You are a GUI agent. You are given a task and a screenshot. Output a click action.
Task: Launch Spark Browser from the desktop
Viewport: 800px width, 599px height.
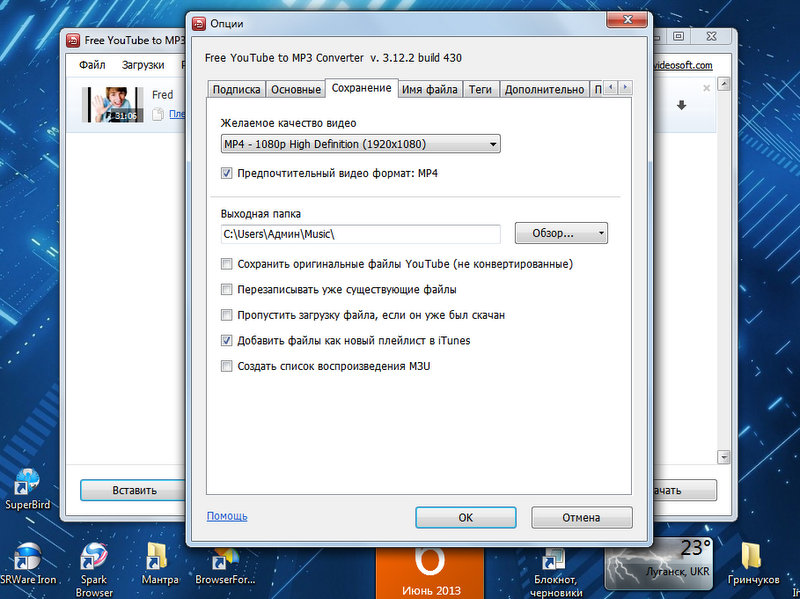pyautogui.click(x=94, y=569)
